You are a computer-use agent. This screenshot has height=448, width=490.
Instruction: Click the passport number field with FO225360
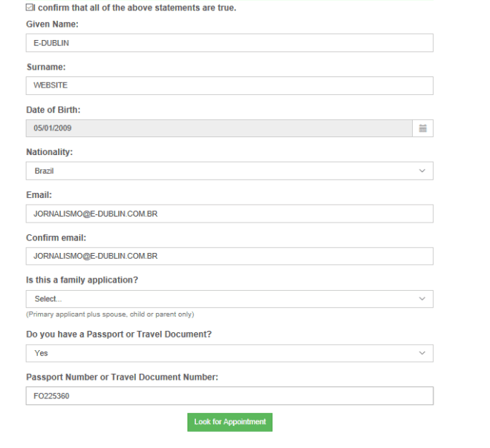point(229,396)
